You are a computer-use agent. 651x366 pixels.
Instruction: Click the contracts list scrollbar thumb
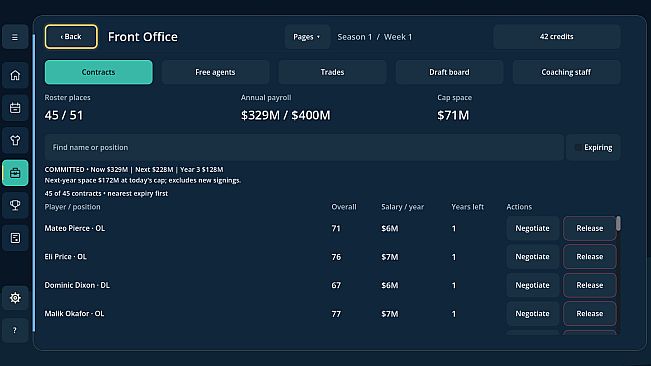pos(618,223)
